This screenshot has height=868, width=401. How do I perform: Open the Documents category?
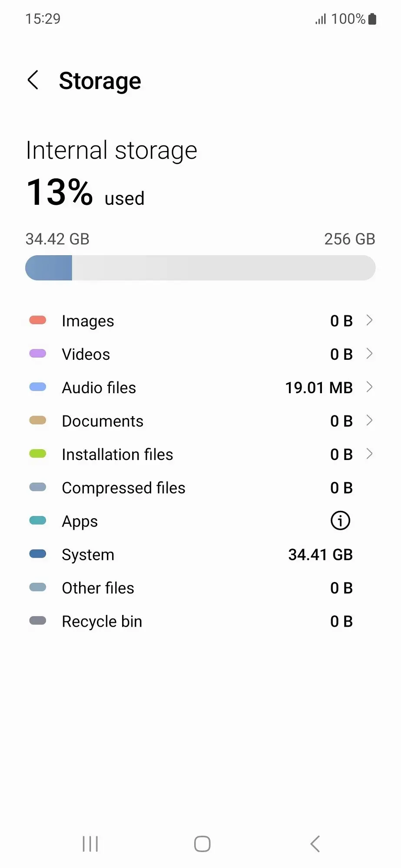pyautogui.click(x=370, y=420)
